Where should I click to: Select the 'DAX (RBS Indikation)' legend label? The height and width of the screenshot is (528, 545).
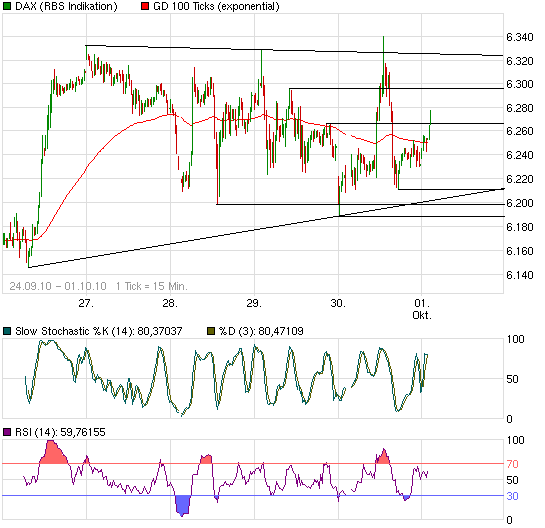tap(66, 6)
